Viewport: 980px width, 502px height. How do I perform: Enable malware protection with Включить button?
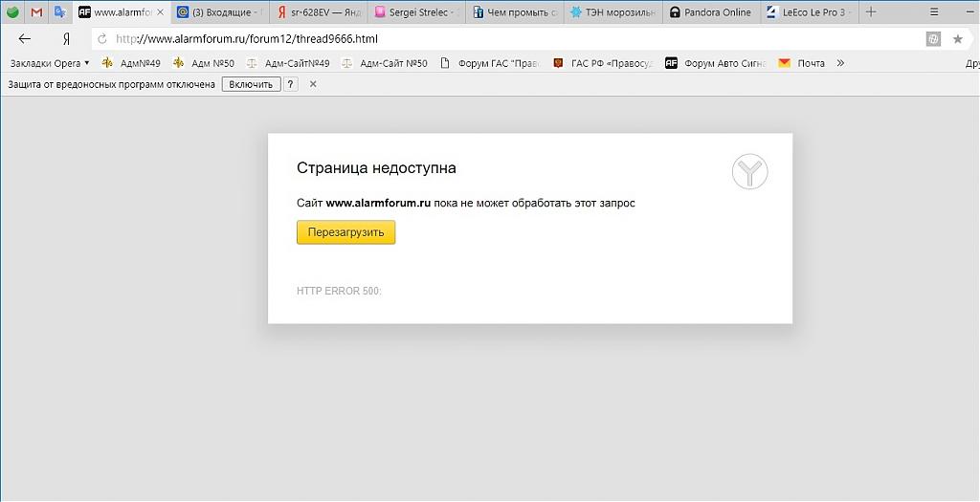click(251, 84)
